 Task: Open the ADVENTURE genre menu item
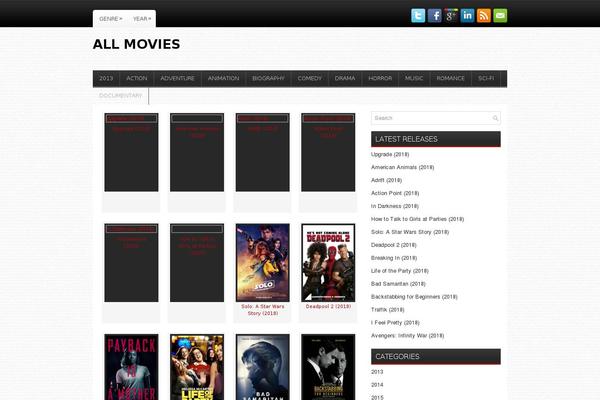[x=178, y=78]
